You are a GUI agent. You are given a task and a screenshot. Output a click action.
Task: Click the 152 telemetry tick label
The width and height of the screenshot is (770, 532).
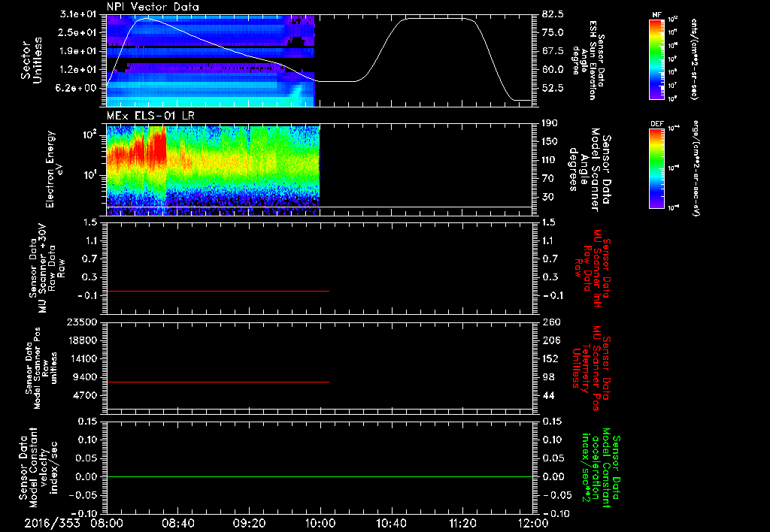(550, 358)
